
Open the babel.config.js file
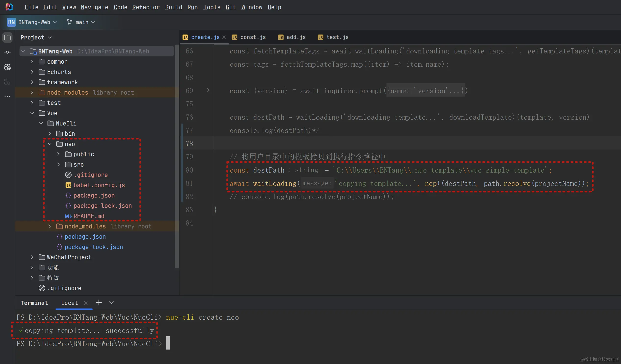(x=99, y=185)
